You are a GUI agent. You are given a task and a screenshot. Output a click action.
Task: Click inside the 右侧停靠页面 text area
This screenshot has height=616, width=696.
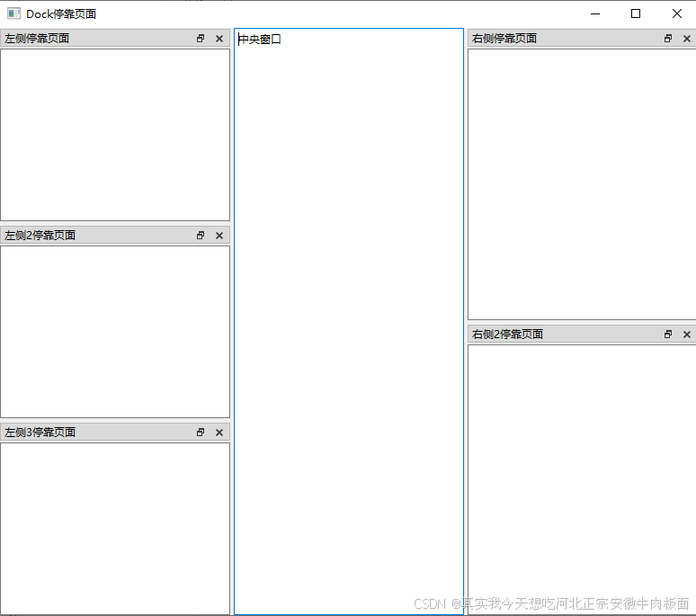coord(582,183)
